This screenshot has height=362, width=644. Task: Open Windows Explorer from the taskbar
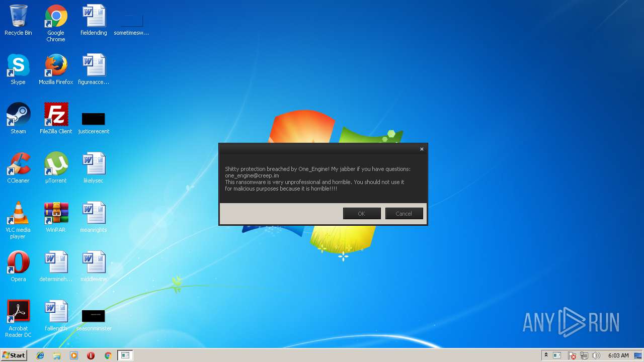point(57,355)
